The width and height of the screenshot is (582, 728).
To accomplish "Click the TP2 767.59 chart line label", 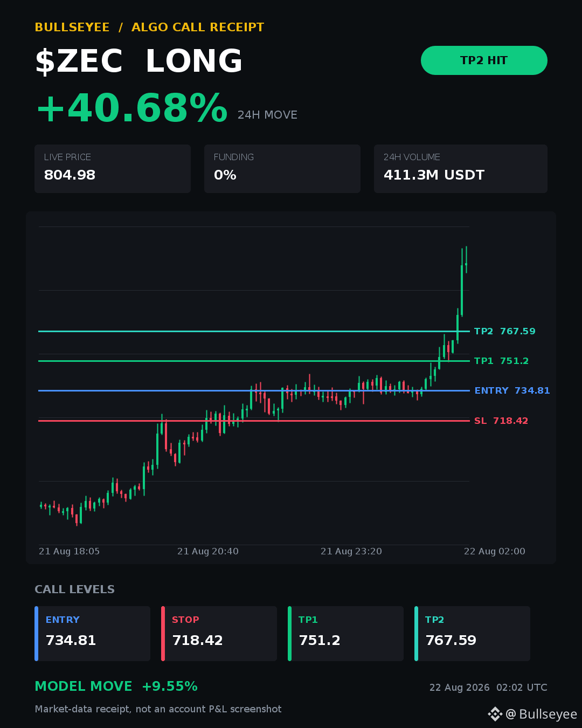I will point(505,331).
